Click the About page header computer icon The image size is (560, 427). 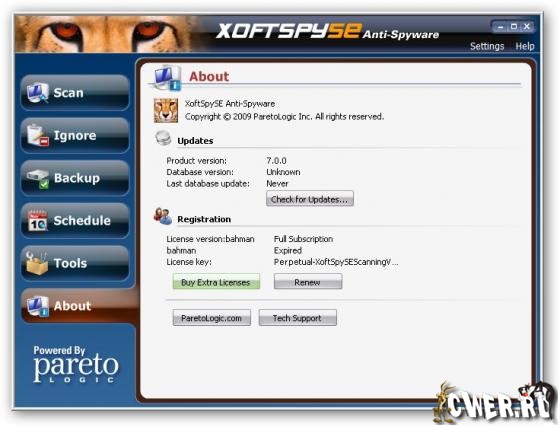tap(167, 77)
